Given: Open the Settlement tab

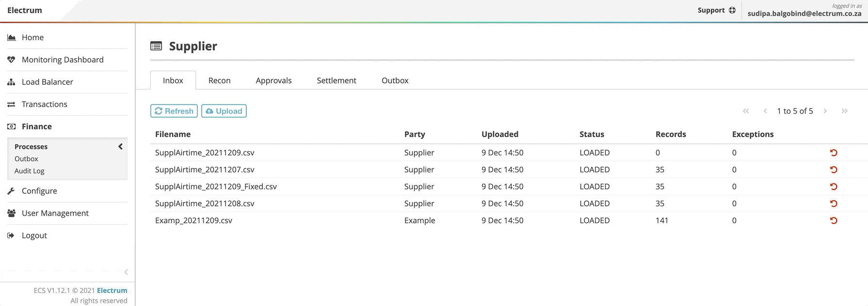Looking at the screenshot, I should pos(336,80).
